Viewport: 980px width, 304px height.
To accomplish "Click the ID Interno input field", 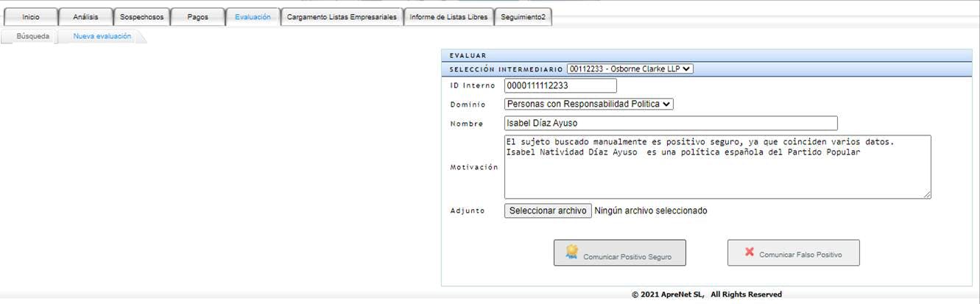I will pyautogui.click(x=560, y=85).
